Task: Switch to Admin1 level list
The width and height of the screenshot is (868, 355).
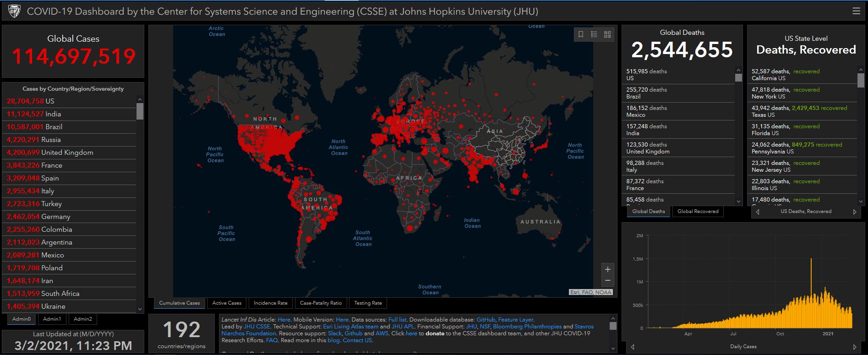Action: (x=52, y=319)
